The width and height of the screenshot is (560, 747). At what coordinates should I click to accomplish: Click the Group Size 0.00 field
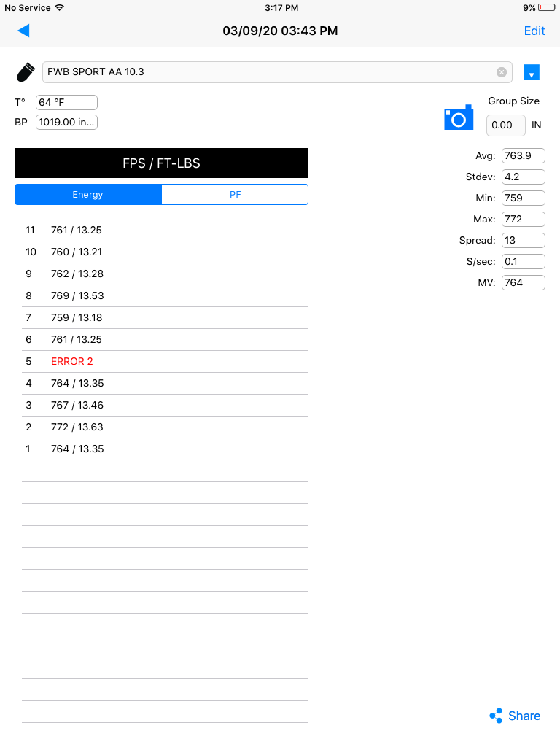(506, 125)
